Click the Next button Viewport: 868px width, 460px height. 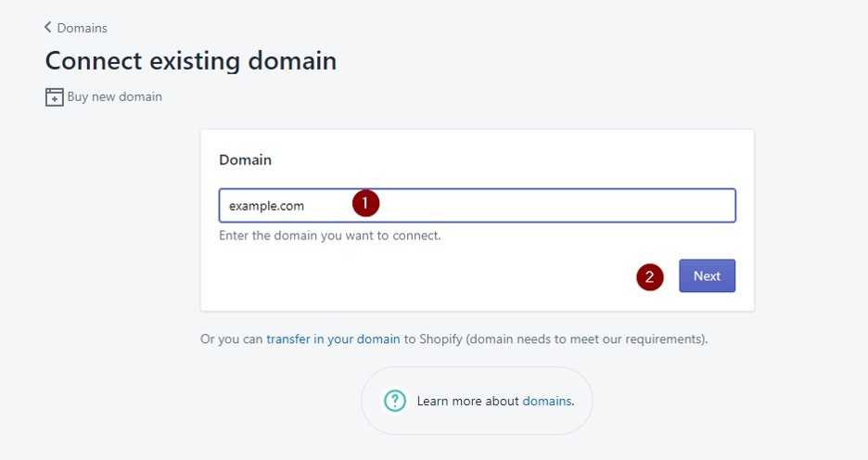coord(707,275)
